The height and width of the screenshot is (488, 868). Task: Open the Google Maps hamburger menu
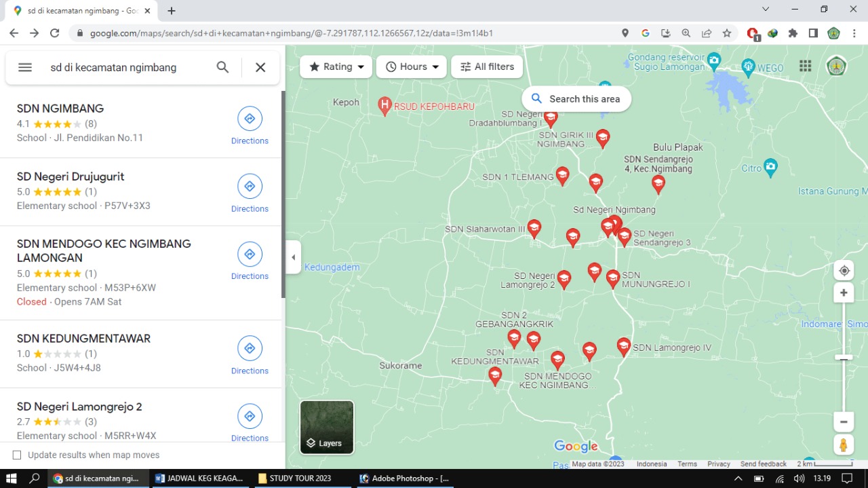pyautogui.click(x=25, y=67)
